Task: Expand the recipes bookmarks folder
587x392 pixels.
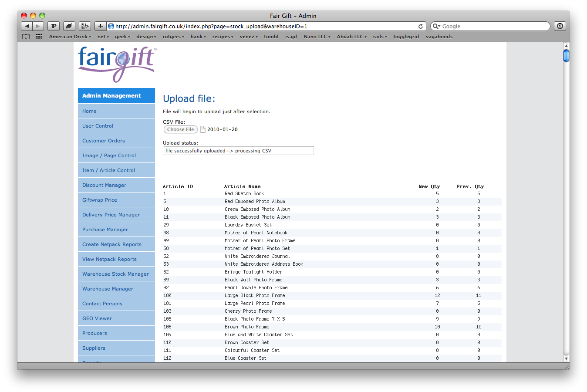Action: tap(223, 37)
